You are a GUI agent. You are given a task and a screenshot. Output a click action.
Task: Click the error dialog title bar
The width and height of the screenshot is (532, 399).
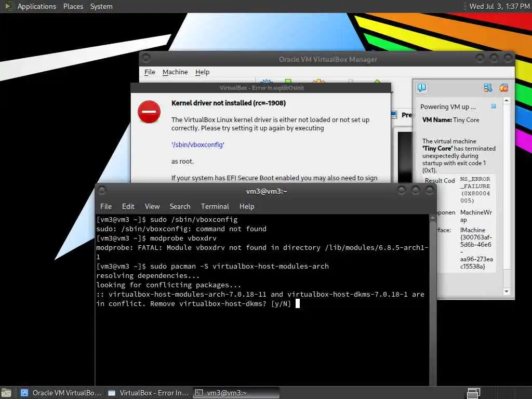pos(261,88)
